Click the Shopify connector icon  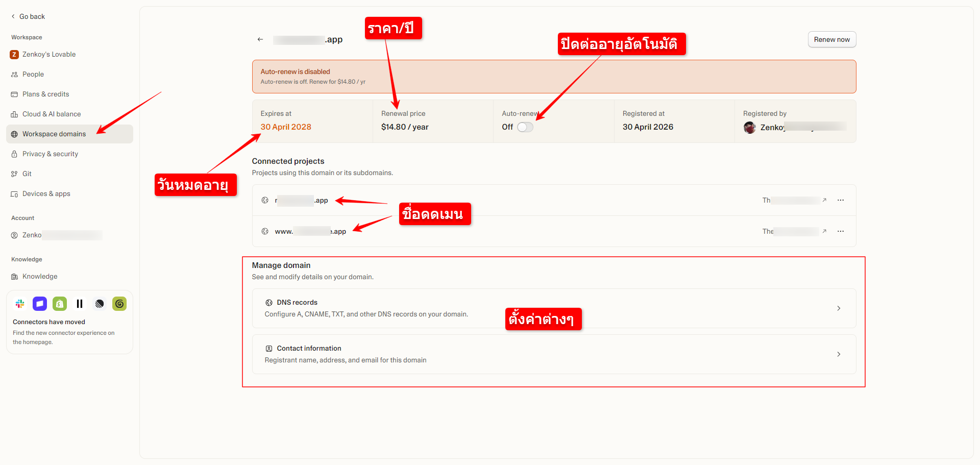[60, 304]
